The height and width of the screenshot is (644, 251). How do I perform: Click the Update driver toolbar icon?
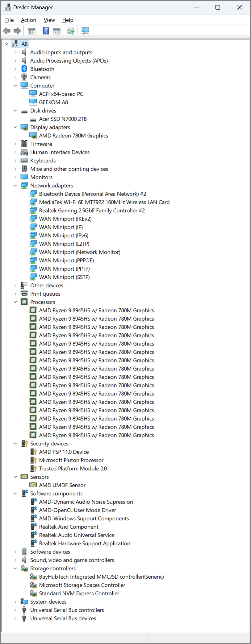pos(71,31)
